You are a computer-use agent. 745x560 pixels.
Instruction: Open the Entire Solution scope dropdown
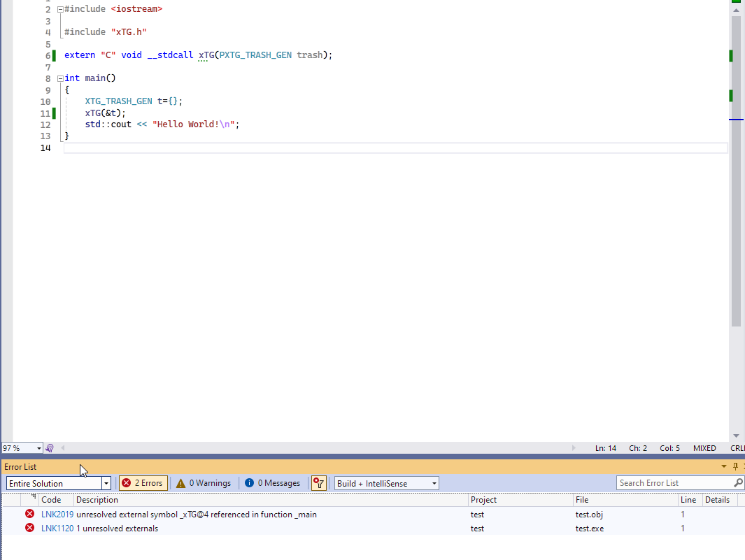click(106, 482)
